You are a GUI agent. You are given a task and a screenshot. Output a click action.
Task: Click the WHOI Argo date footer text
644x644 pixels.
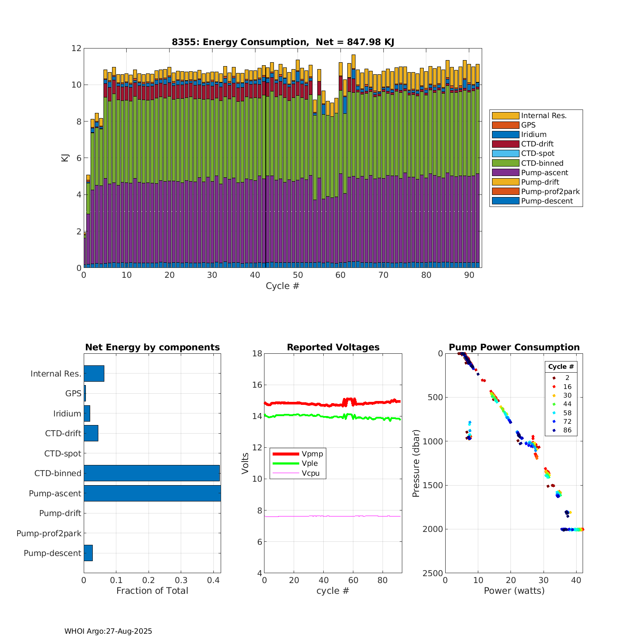coord(108,631)
